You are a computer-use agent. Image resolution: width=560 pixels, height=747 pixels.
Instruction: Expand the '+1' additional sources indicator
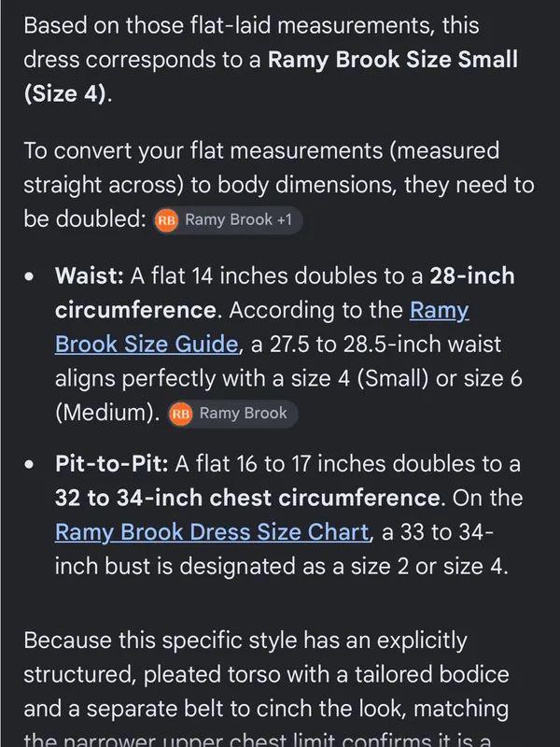[x=285, y=220]
